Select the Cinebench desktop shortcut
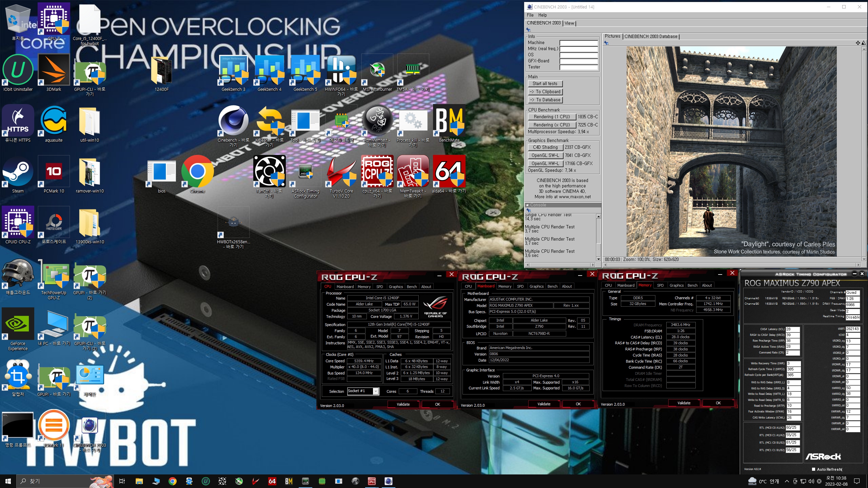Image resolution: width=868 pixels, height=488 pixels. (x=233, y=126)
